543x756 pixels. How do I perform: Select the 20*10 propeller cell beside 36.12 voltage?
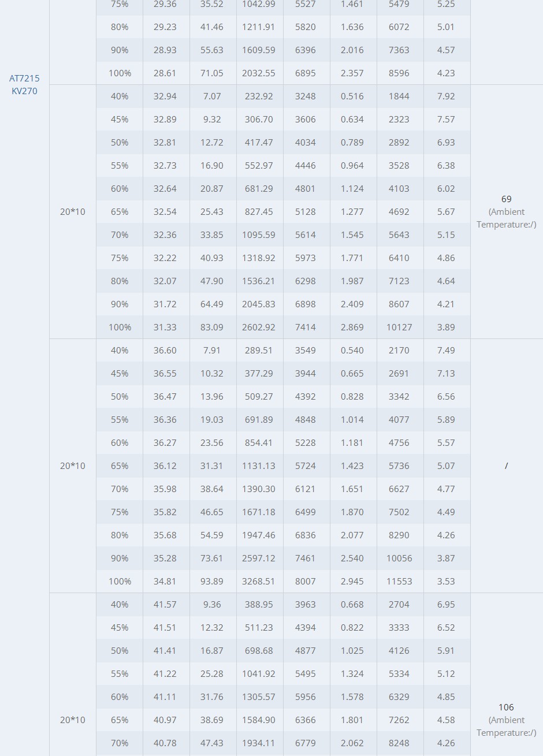pos(73,465)
